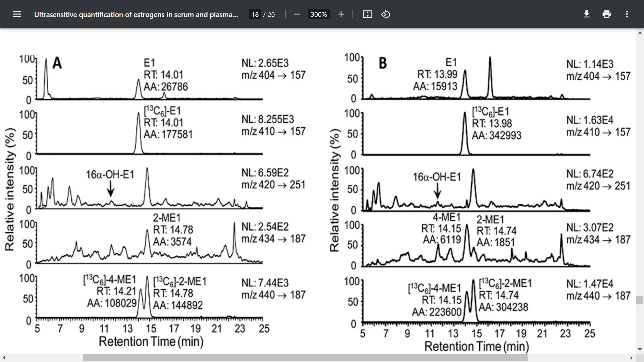Click the scroll right arrow at bottom
644x362 pixels.
631,358
